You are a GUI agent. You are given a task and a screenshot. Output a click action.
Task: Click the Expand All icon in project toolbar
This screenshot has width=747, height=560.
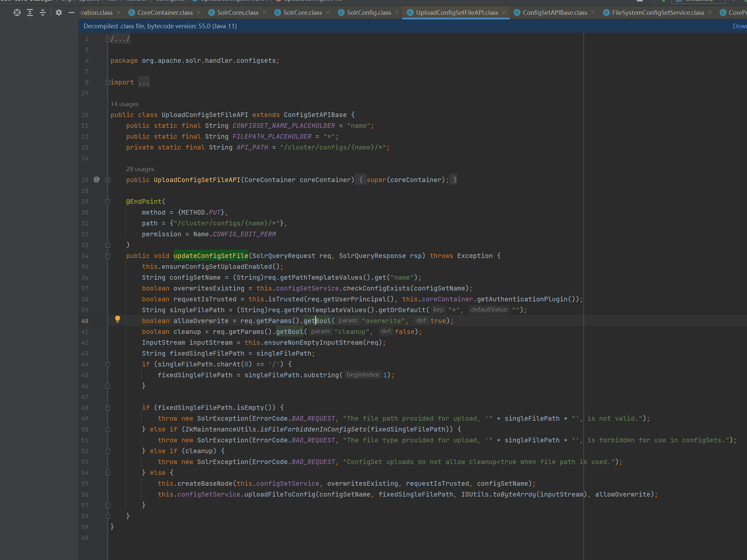click(30, 12)
